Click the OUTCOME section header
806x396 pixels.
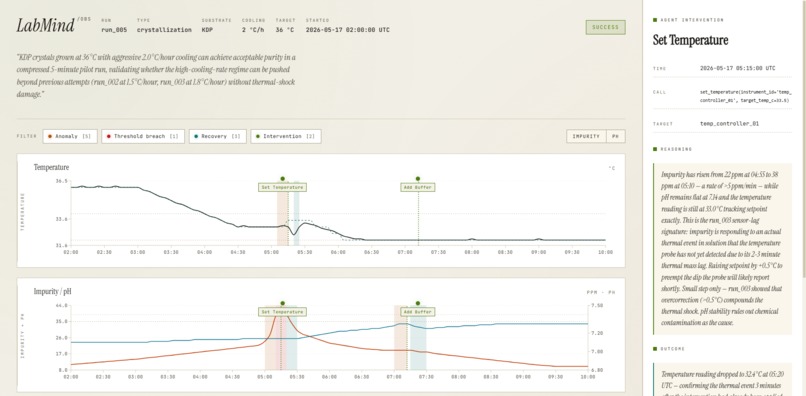point(669,349)
